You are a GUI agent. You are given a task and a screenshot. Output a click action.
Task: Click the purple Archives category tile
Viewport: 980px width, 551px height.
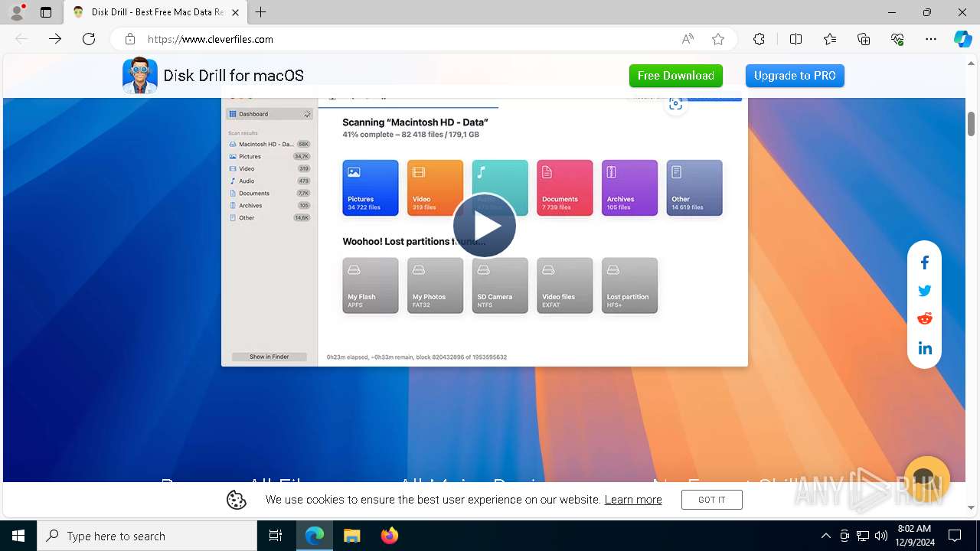629,187
